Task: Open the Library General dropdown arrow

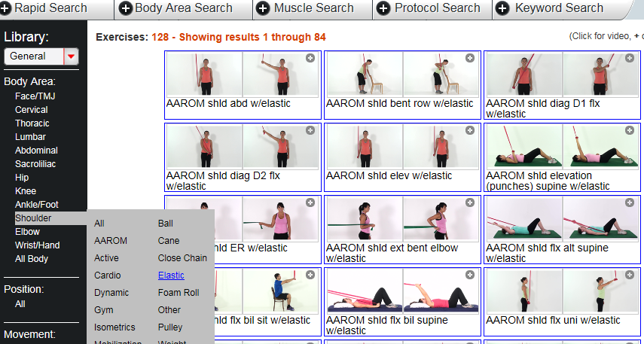Action: coord(71,56)
